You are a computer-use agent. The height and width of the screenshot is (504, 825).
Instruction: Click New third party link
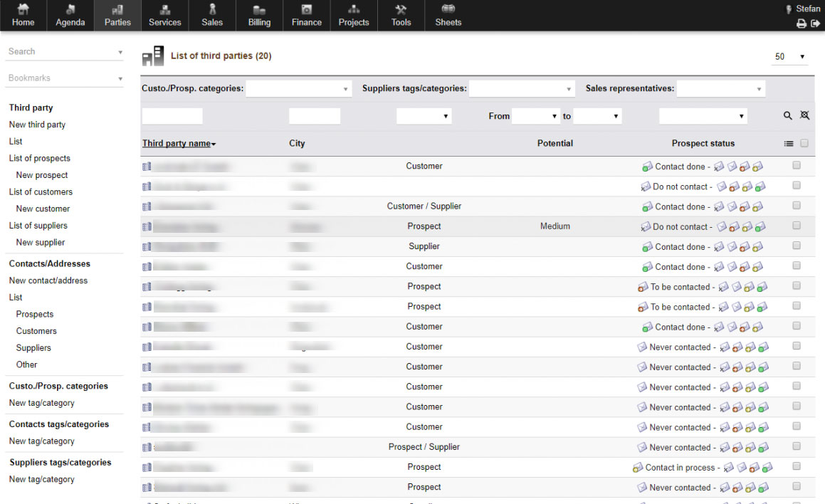[x=37, y=125]
